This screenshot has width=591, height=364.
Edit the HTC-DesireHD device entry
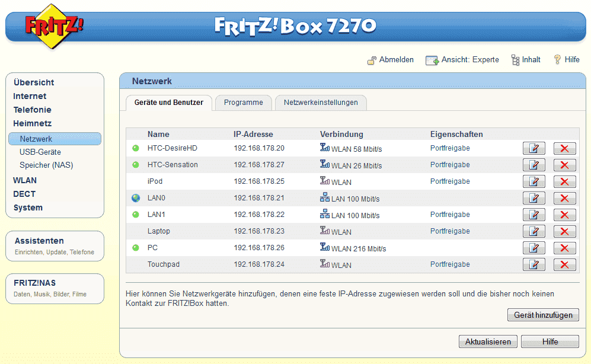534,148
